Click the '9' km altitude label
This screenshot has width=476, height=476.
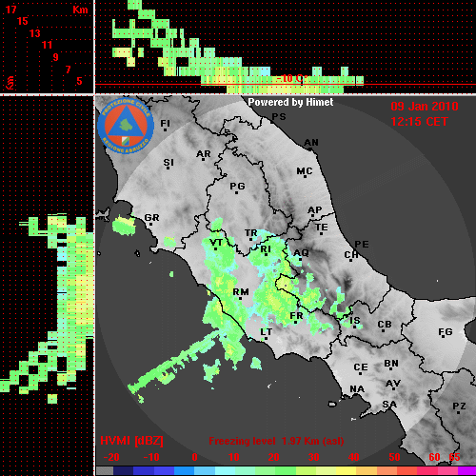point(56,57)
